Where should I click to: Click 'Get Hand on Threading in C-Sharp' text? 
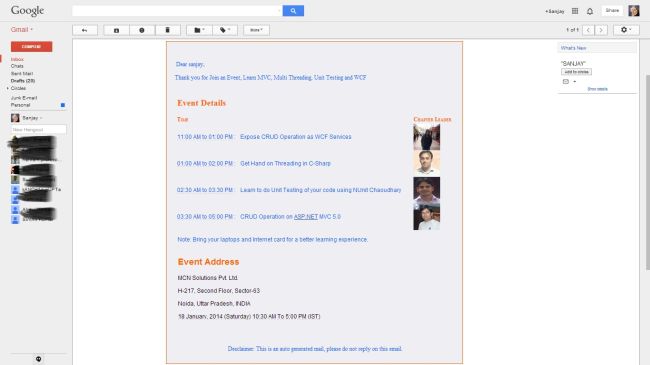[285, 163]
